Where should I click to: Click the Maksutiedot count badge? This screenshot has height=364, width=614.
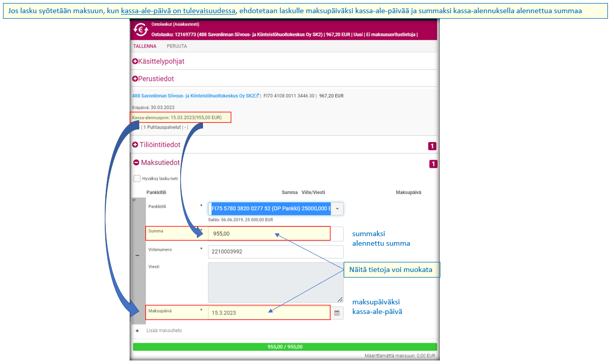pos(433,164)
